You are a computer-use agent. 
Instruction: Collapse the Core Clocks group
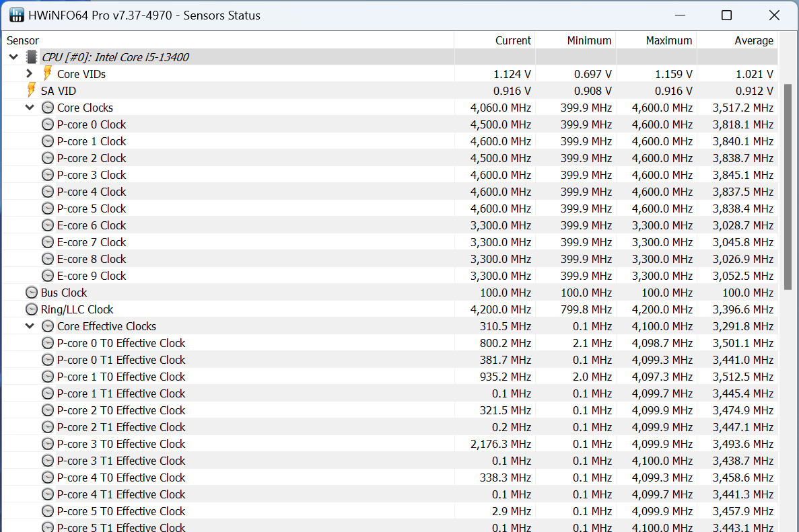[x=30, y=108]
